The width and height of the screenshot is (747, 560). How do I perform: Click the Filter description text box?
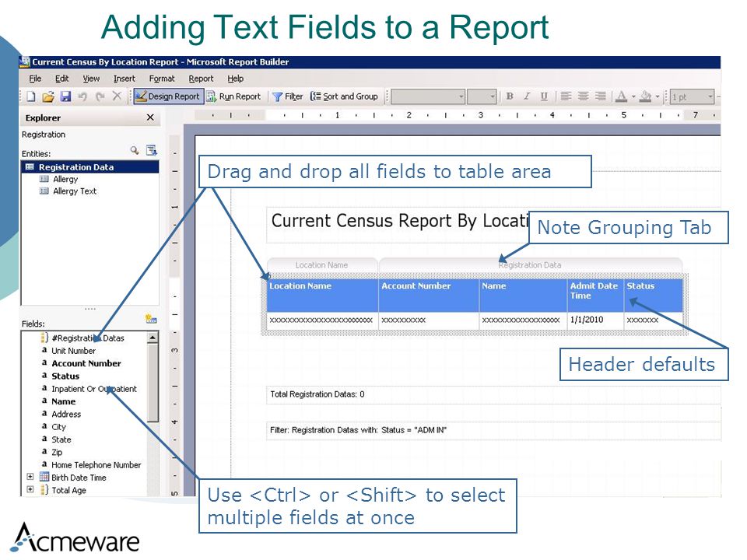coord(493,430)
